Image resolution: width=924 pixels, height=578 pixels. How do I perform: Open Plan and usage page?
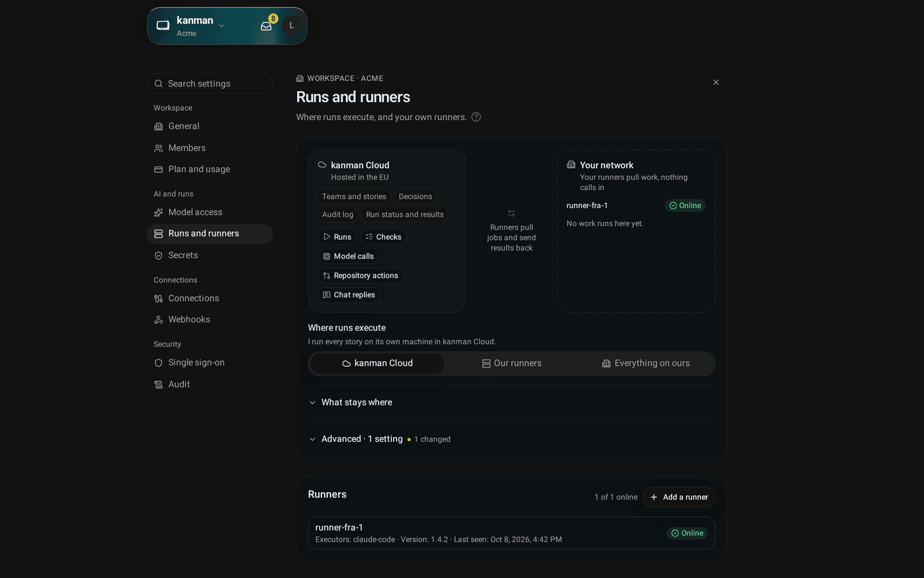pos(210,170)
